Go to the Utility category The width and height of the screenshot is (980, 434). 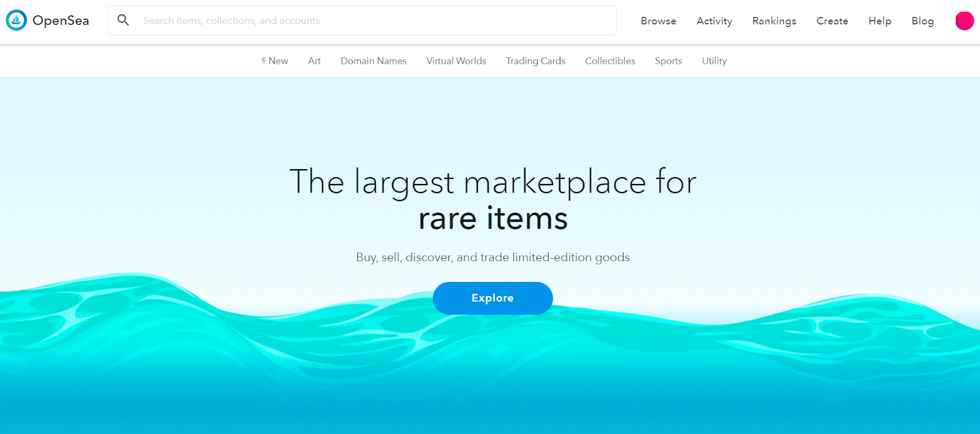[714, 61]
